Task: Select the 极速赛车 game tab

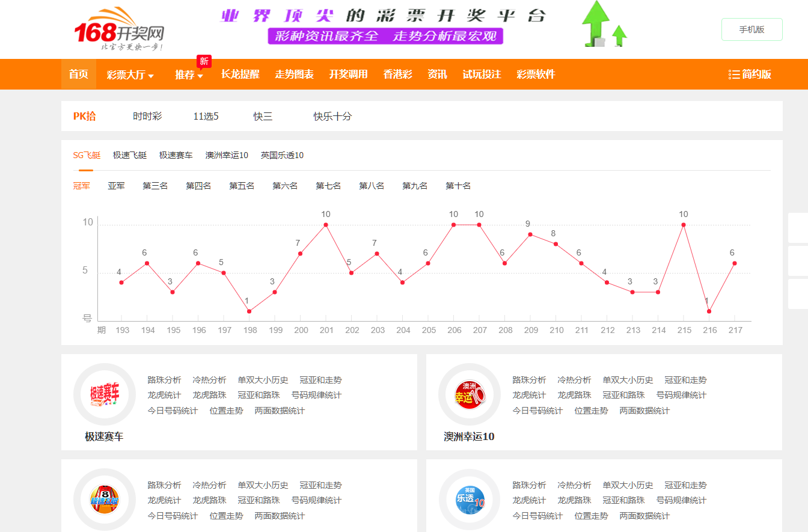Action: [x=174, y=154]
